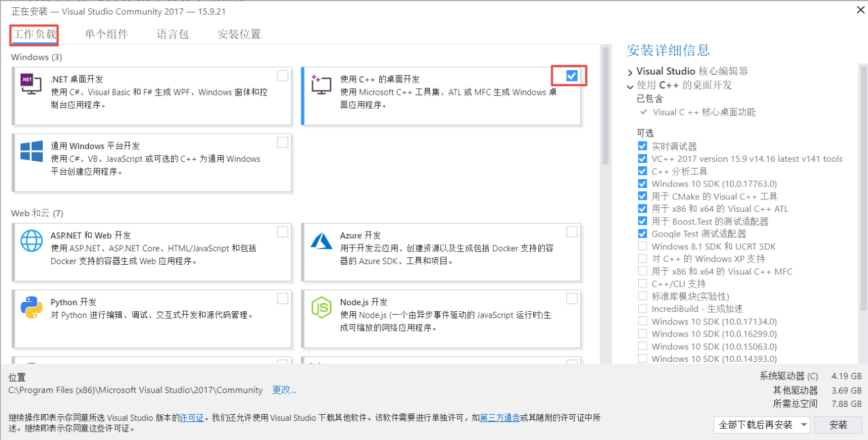868x440 pixels.
Task: Click the Azure workload icon
Action: pyautogui.click(x=322, y=241)
